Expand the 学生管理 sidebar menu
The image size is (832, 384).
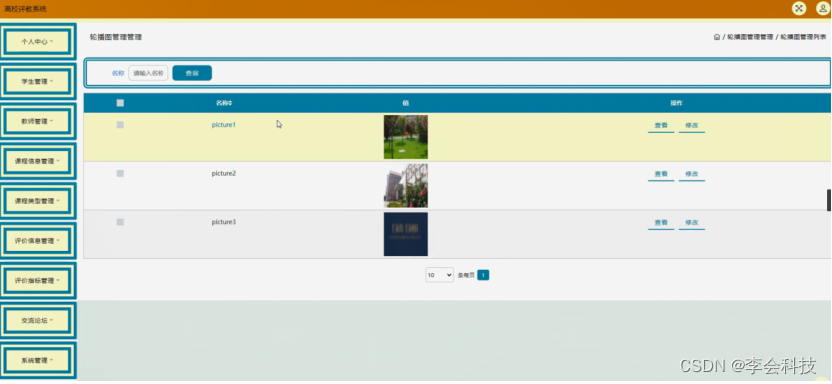click(x=38, y=81)
